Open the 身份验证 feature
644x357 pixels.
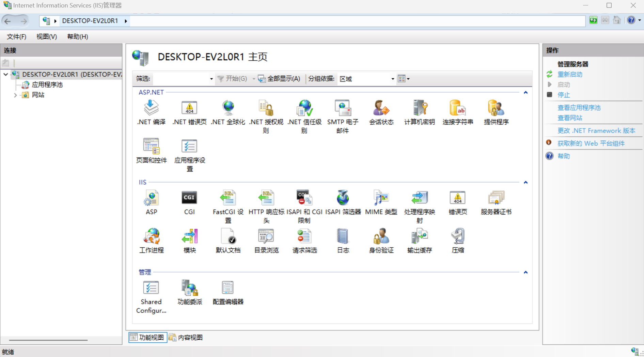(381, 241)
